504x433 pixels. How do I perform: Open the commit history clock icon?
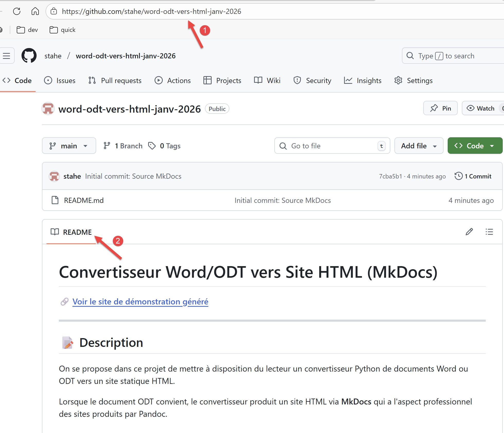pos(458,176)
